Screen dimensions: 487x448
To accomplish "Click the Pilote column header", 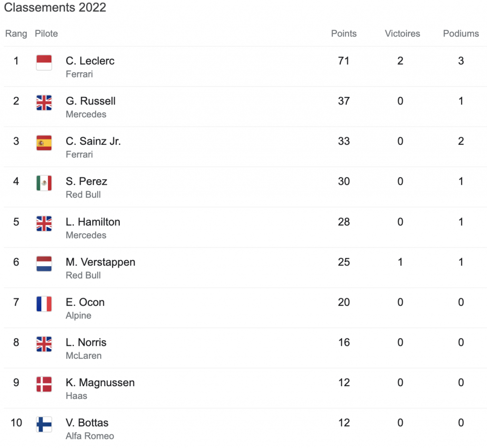I will 46,34.
